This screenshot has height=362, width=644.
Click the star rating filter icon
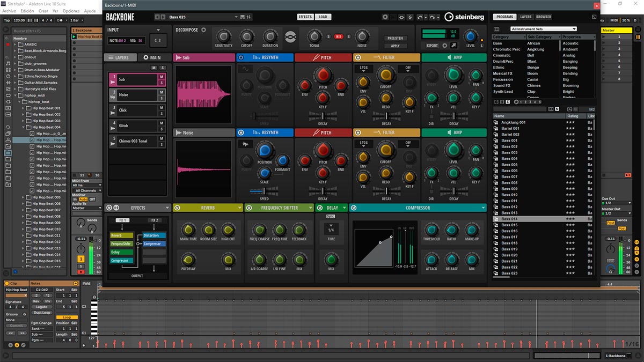517,101
